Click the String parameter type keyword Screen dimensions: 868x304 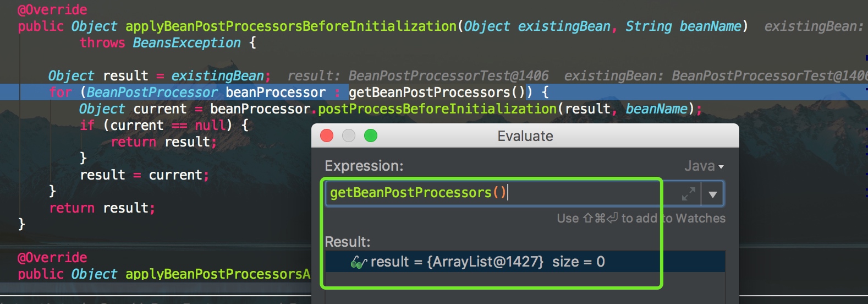(x=649, y=26)
